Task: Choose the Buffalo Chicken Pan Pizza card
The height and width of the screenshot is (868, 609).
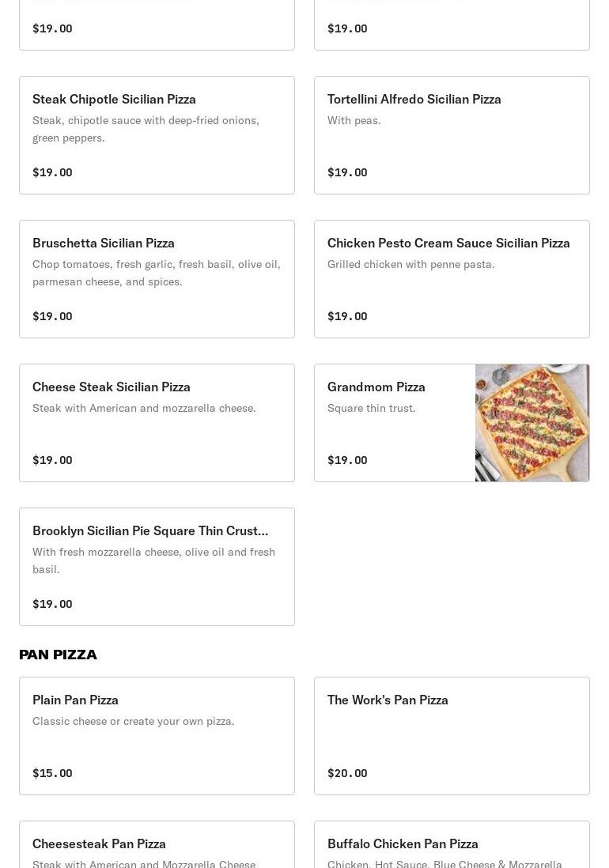Action: pos(452,845)
